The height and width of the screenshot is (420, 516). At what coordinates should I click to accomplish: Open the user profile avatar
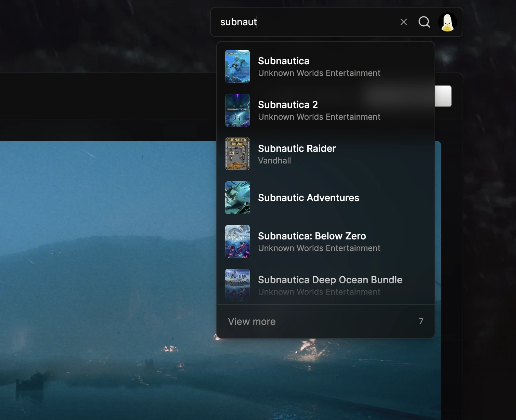point(448,22)
